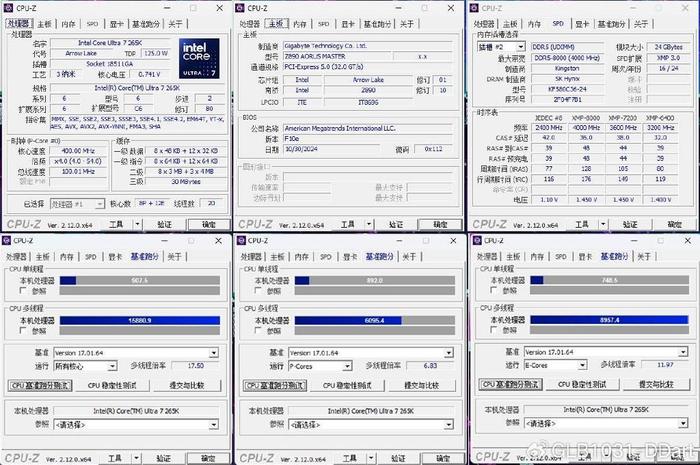
Task: Click CPU基准跑分测试 button in the all-cores window
Action: click(40, 385)
